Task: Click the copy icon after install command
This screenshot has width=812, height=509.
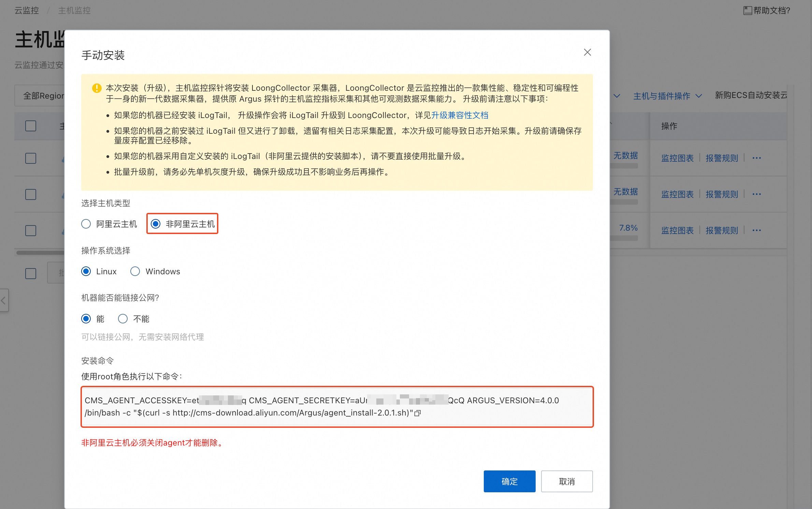Action: (x=418, y=413)
